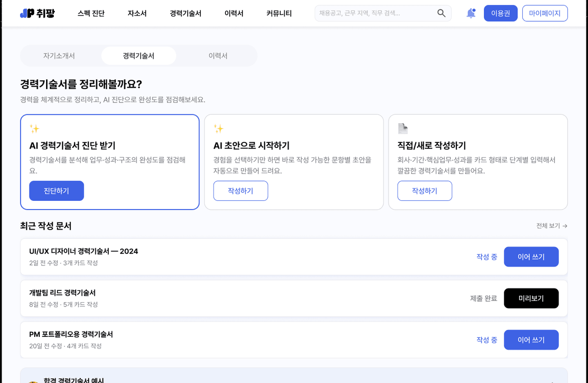Open 스펙 진단 in the top navigation

(91, 13)
